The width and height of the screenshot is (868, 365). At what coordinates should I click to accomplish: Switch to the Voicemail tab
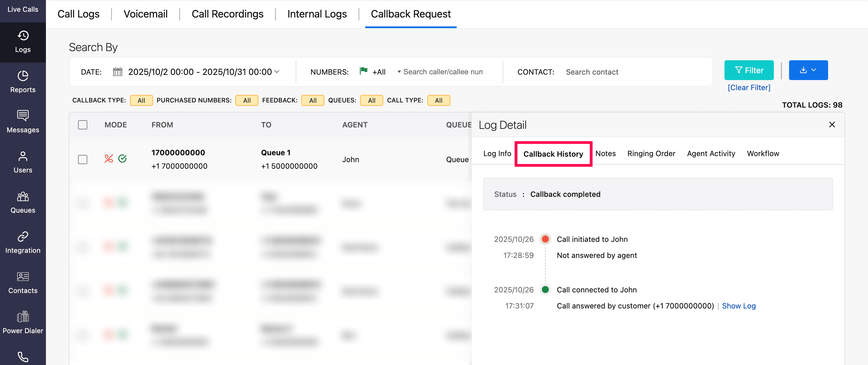[145, 14]
